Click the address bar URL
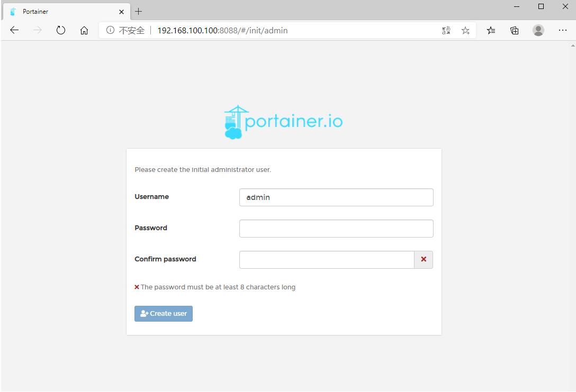Viewport: 576px width, 392px height. click(222, 31)
